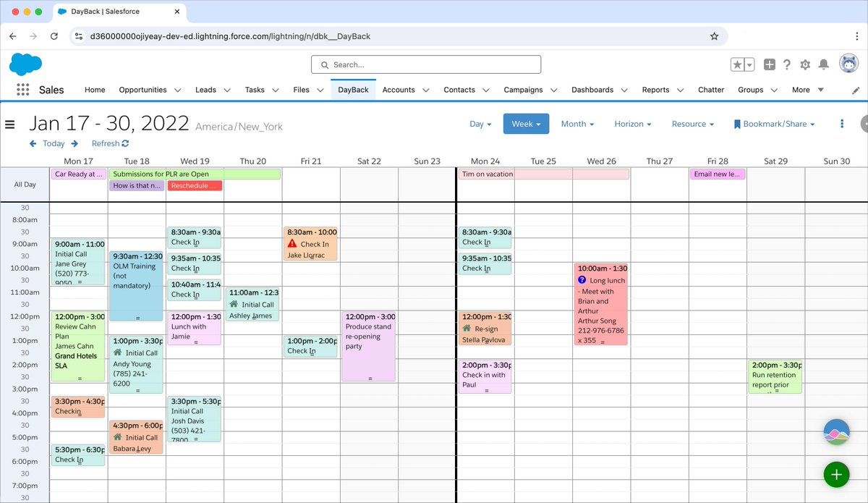Open the Lunch with Jamie event
868x503 pixels.
[x=195, y=328]
